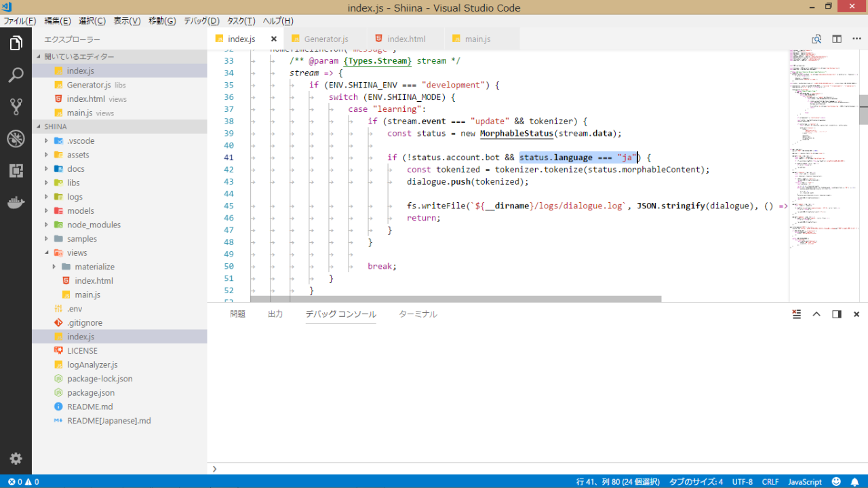Clear the debug console output
Screen dimensions: 868x488
click(x=797, y=314)
